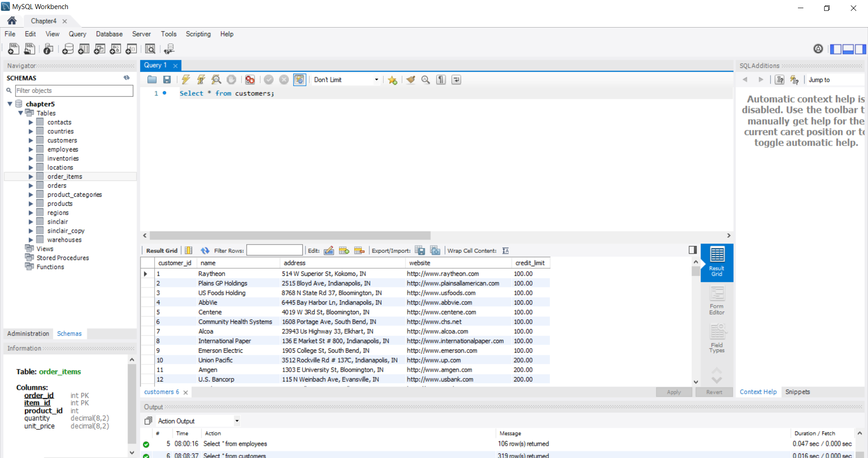Toggle invisible characters display
The width and height of the screenshot is (868, 458).
[441, 80]
